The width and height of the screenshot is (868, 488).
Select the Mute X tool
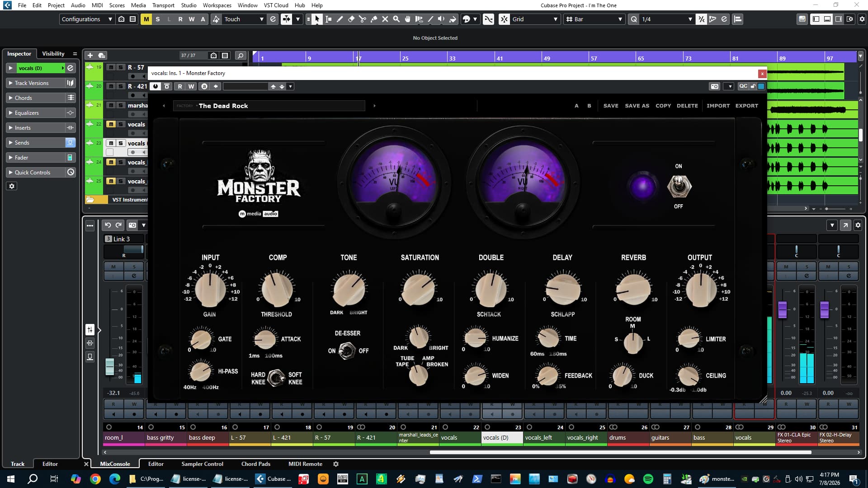[x=385, y=19]
